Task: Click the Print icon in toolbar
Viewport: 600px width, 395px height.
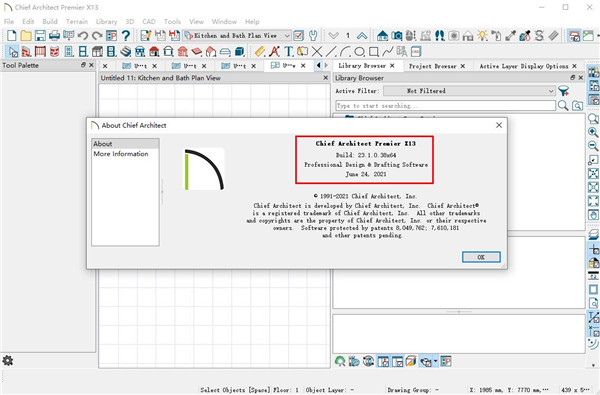Action: (54, 36)
